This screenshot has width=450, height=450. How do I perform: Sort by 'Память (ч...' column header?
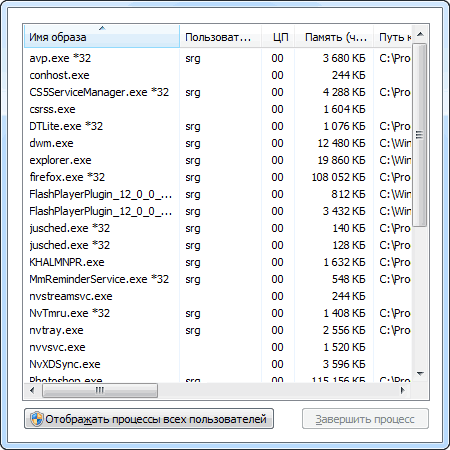point(334,37)
